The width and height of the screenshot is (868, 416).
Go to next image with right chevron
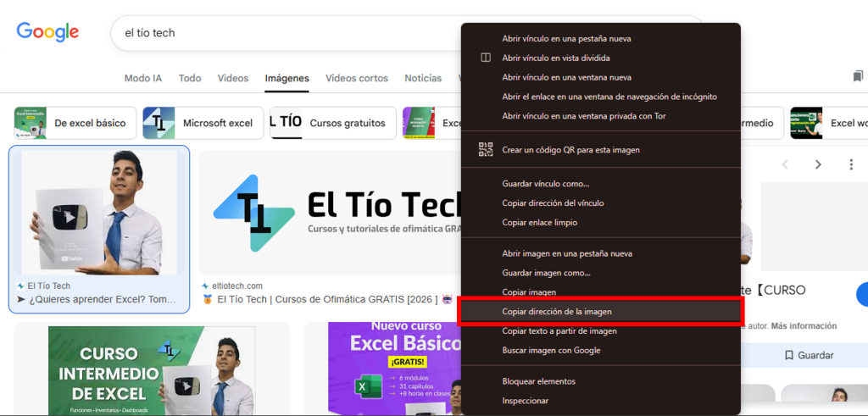coord(818,164)
